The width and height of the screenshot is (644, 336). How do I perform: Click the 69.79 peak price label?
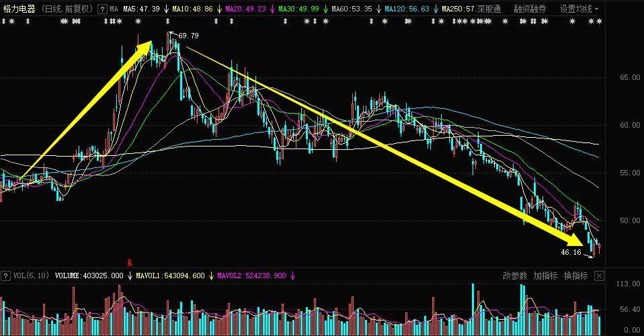[188, 36]
